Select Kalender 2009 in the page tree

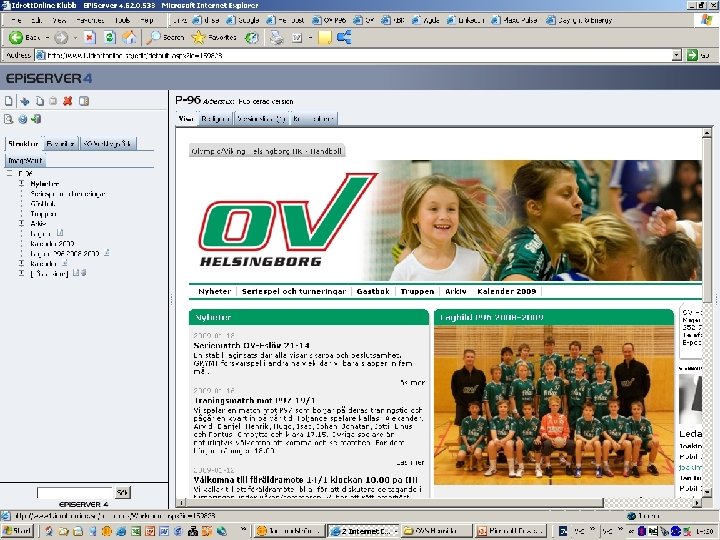click(x=52, y=243)
